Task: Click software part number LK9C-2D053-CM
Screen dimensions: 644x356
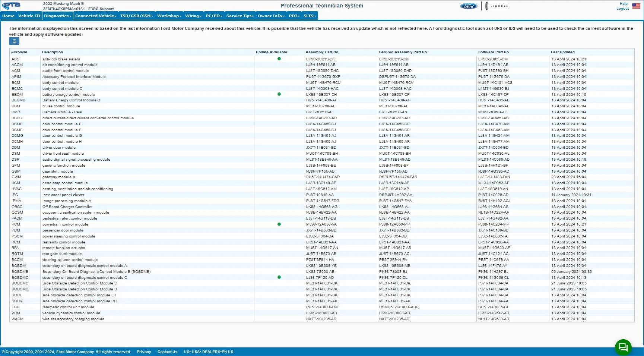Action: 493,59
